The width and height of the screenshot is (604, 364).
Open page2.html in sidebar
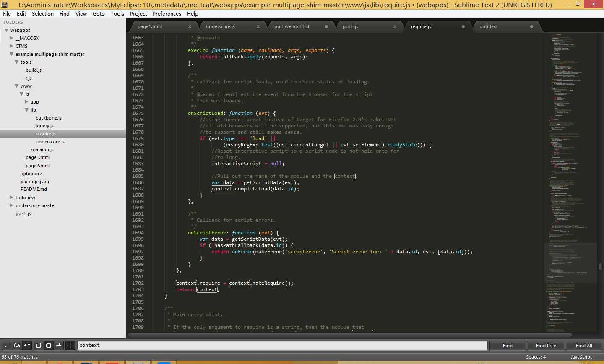[x=38, y=166]
